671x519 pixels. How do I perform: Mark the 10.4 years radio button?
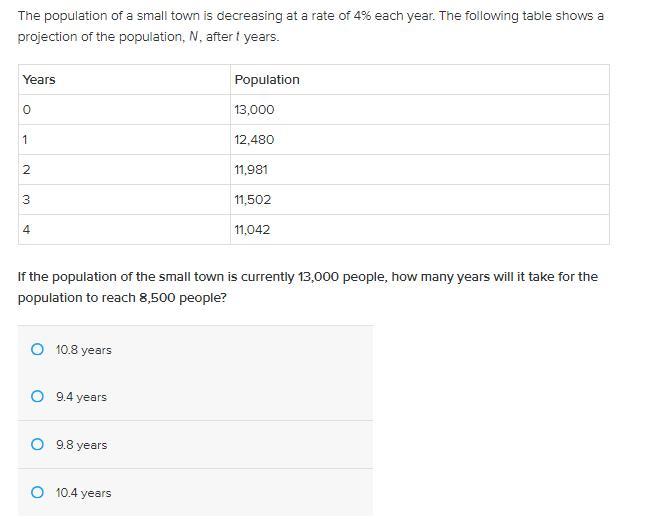(37, 492)
